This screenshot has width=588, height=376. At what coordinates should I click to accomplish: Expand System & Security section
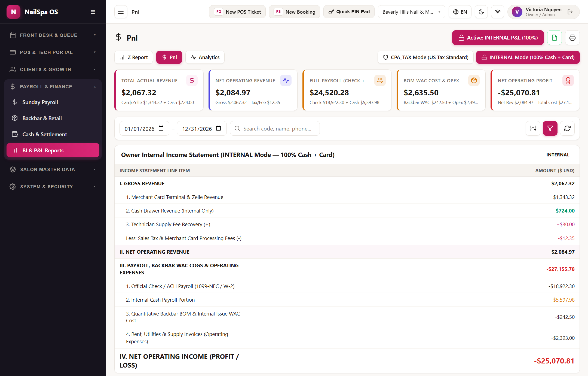point(53,187)
